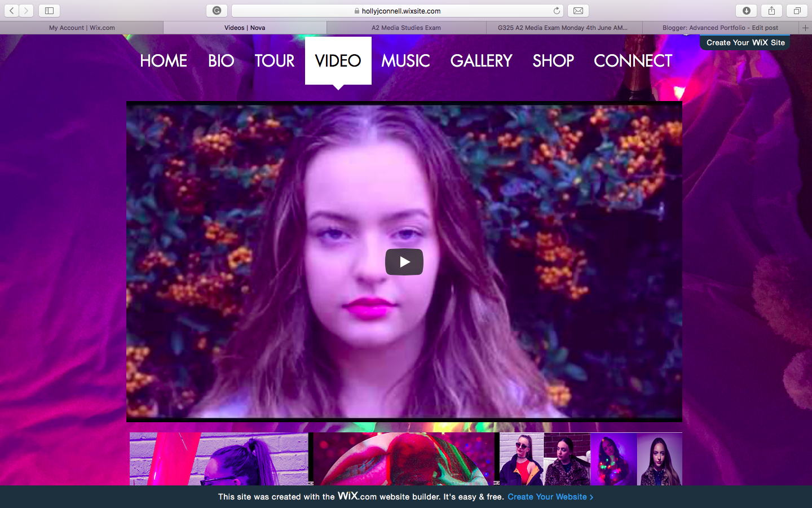This screenshot has width=812, height=508.
Task: Click the hollyjconnell.wixsite.com address bar
Action: 398,11
